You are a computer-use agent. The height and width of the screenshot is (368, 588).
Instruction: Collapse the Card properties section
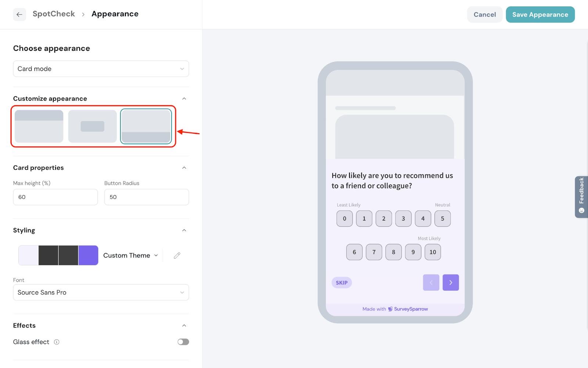tap(184, 168)
